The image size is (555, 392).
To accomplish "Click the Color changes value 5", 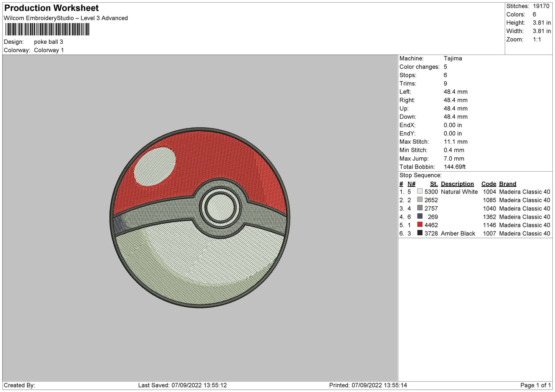I will (445, 67).
